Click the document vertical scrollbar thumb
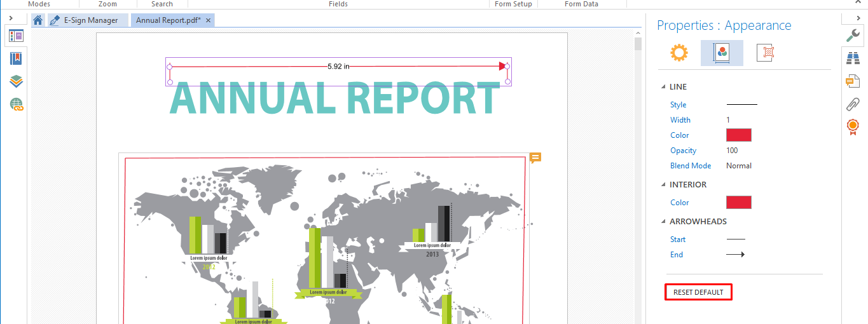This screenshot has height=324, width=868. (x=638, y=44)
